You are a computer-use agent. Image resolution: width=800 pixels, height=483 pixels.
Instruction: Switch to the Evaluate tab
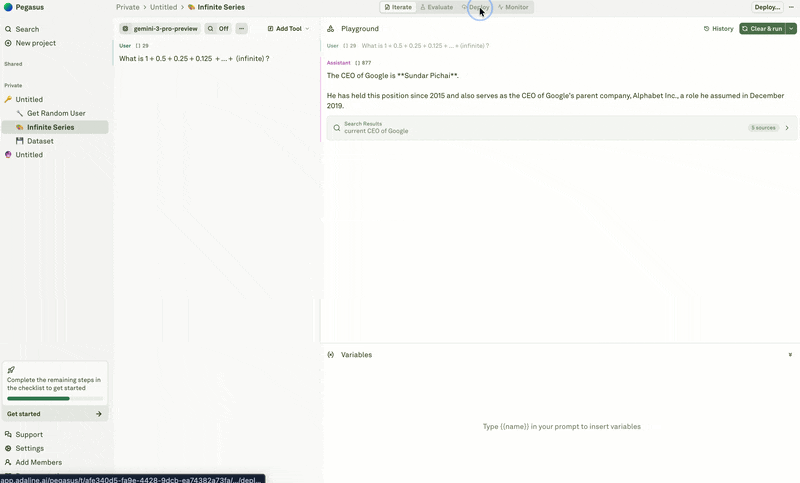tap(437, 7)
